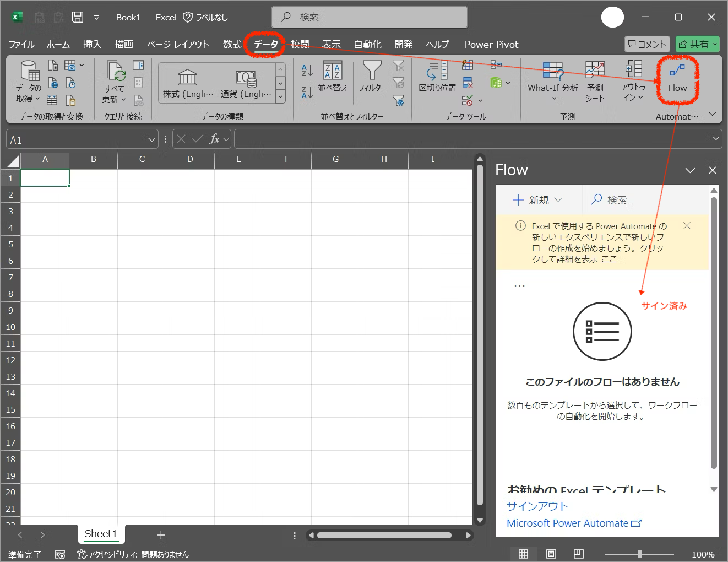Click the 検索 search box in title bar

(369, 17)
